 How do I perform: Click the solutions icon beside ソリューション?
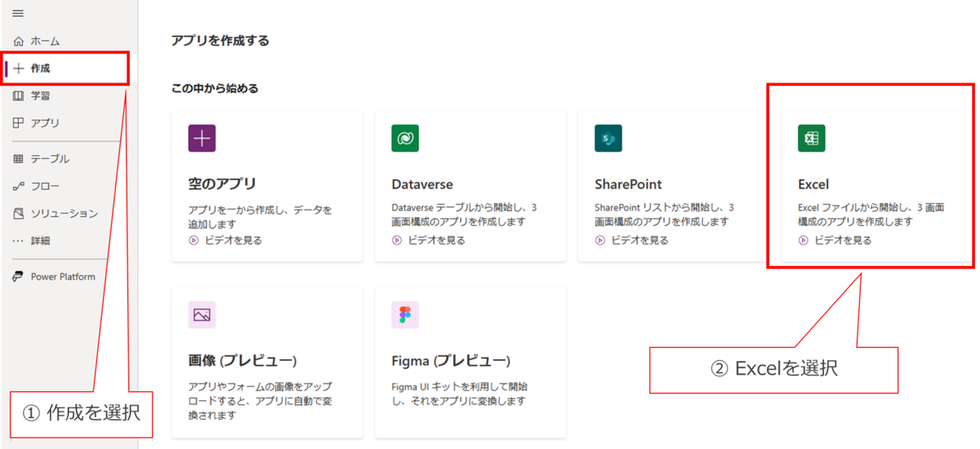pos(19,214)
